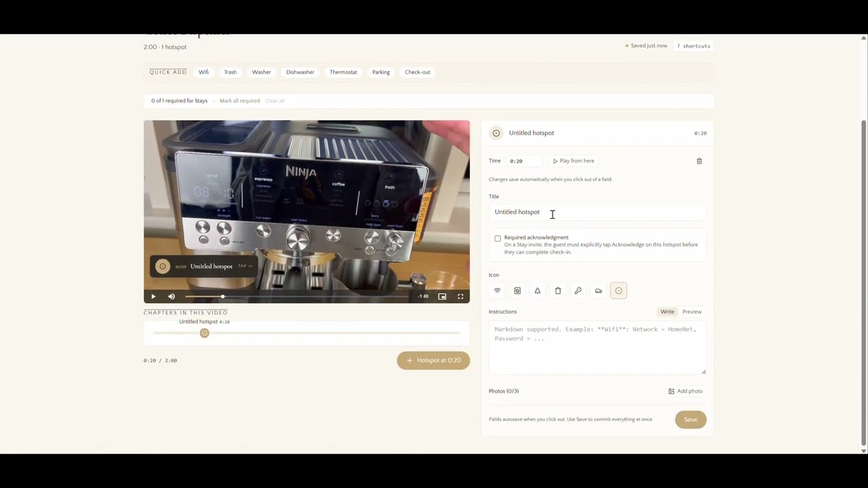This screenshot has height=488, width=868.
Task: Click the hotspot header circle icon
Action: tap(496, 134)
